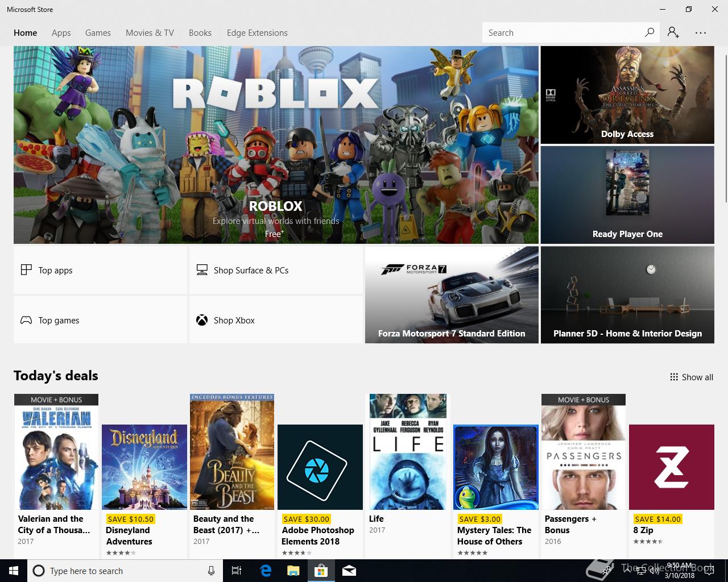Open Task View in the taskbar

point(237,571)
